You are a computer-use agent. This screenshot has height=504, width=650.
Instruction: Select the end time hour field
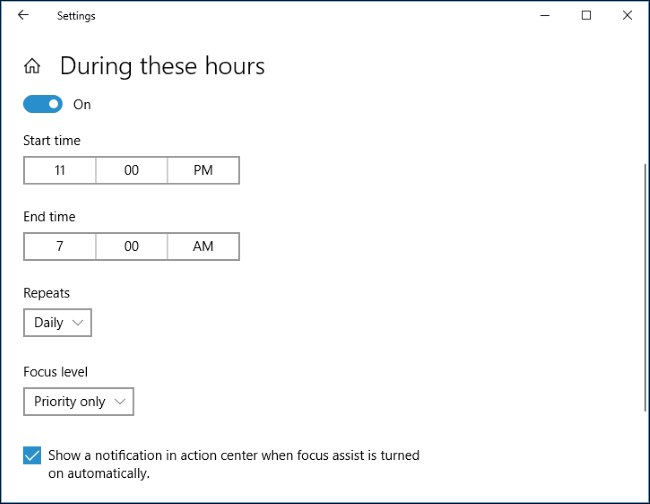[x=60, y=246]
